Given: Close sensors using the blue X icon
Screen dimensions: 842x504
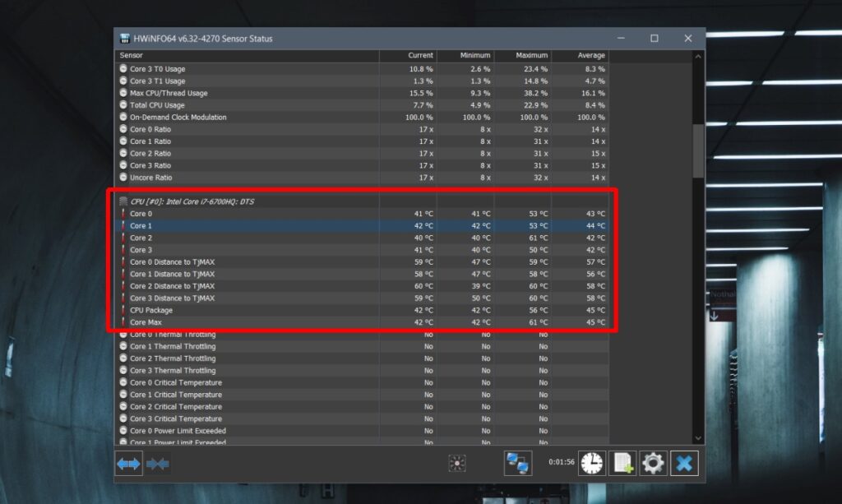Looking at the screenshot, I should point(683,463).
